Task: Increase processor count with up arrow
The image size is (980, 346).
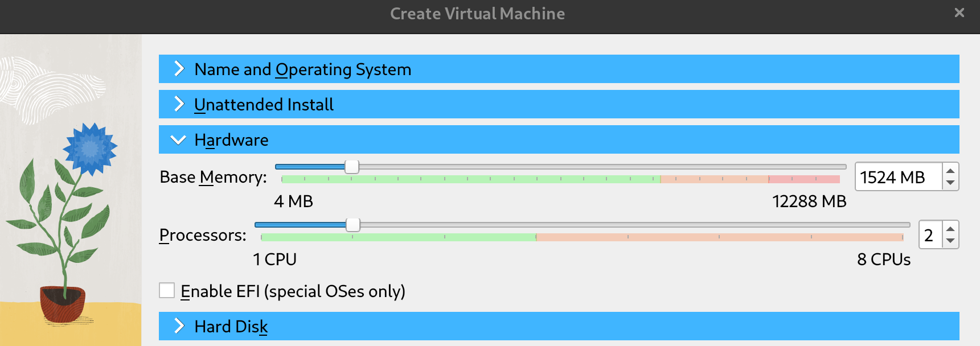Action: click(x=950, y=229)
